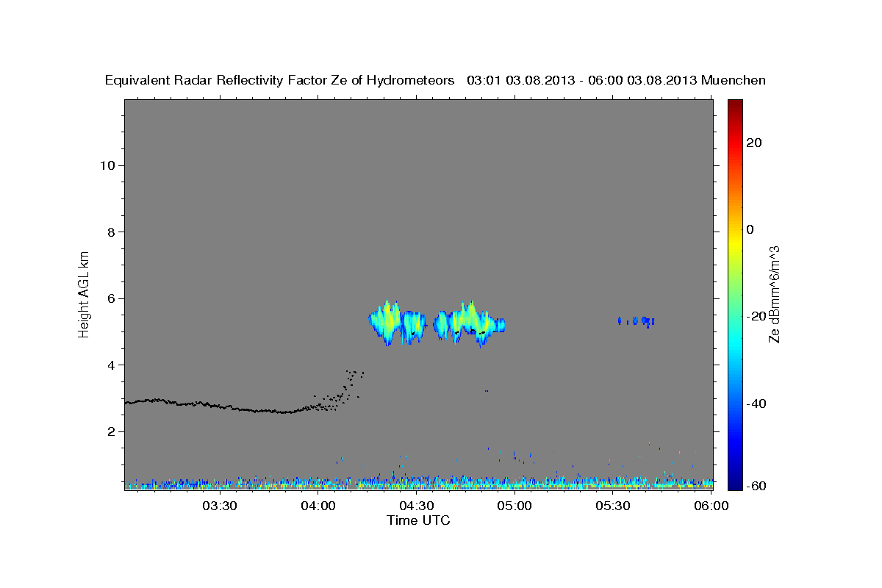This screenshot has height=588, width=882.
Task: Select the '04:00' time axis label
Action: 318,506
